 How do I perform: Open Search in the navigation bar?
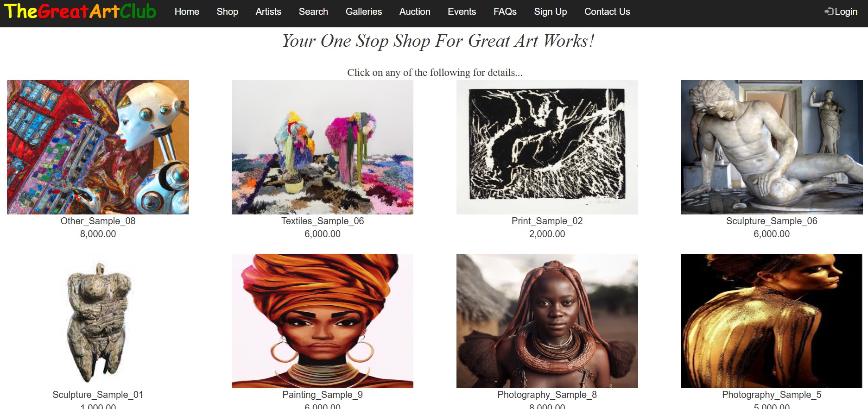[313, 12]
